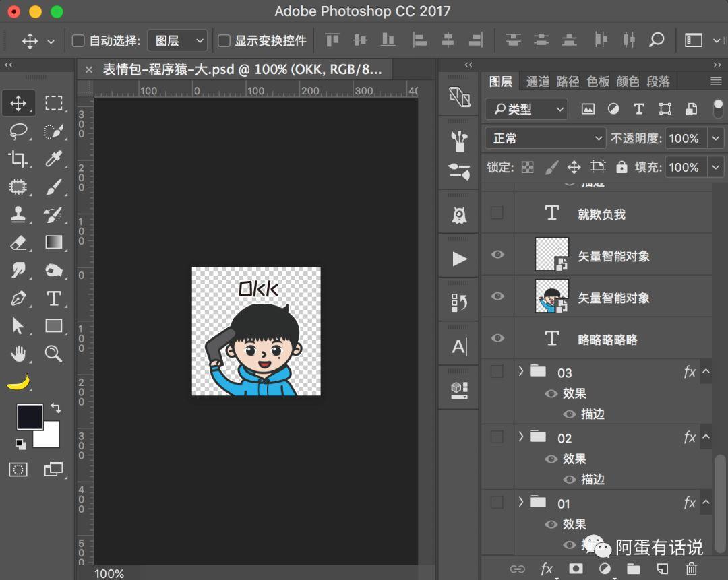Open the Layers panel menu
The width and height of the screenshot is (728, 580).
click(716, 82)
